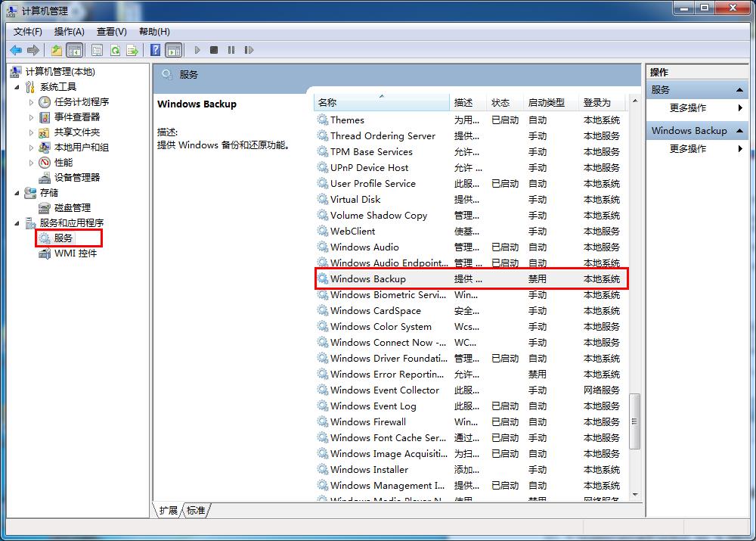This screenshot has width=756, height=541.
Task: Select the Volume Shadow Copy service
Action: click(x=471, y=215)
